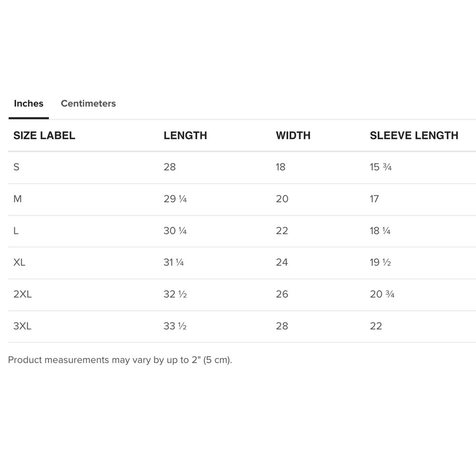Select the 3XL size row label
This screenshot has height=476, width=476.
(x=22, y=326)
